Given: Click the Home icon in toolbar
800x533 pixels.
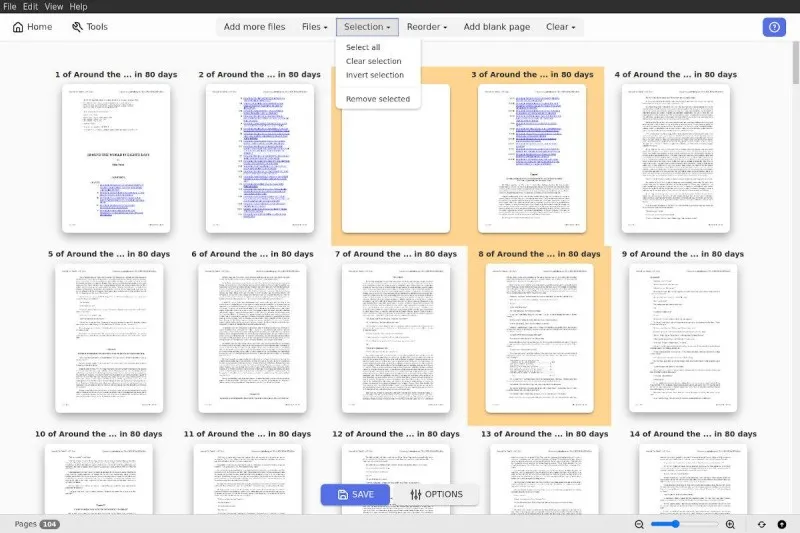Looking at the screenshot, I should pos(18,27).
